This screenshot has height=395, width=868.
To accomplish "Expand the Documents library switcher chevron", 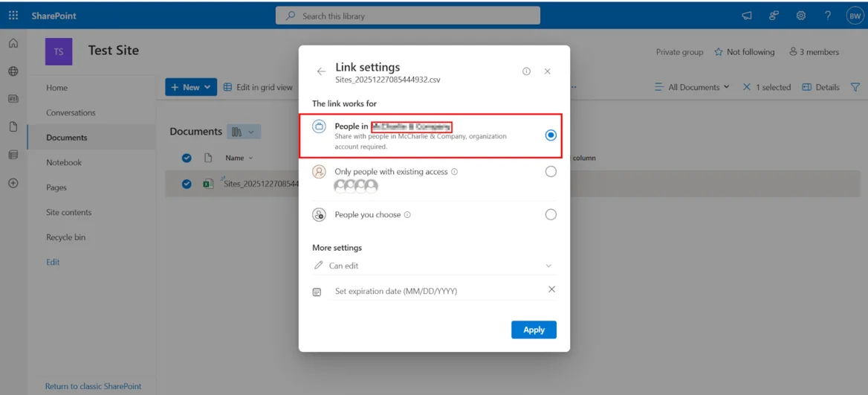I will click(x=251, y=132).
